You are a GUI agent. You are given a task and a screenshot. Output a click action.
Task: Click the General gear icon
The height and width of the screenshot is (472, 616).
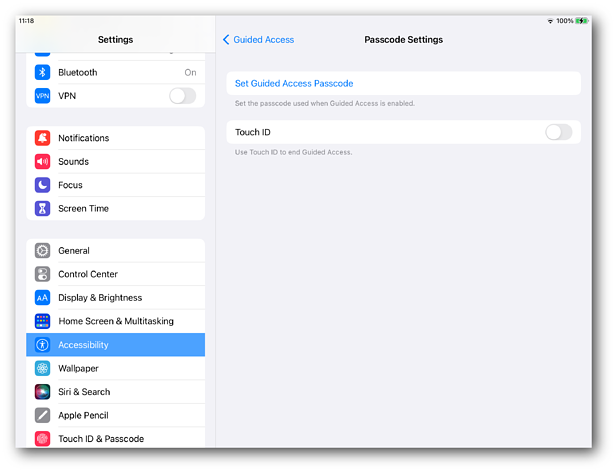click(x=42, y=251)
